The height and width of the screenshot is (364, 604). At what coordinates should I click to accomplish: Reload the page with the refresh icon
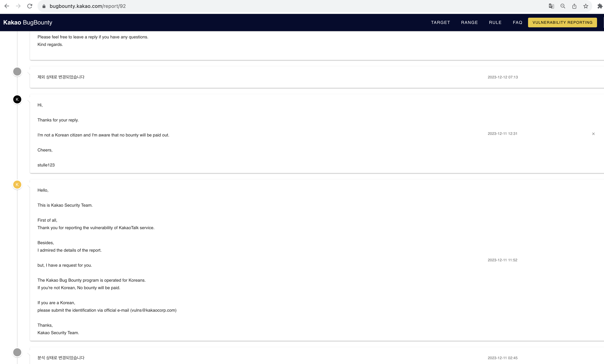(30, 6)
